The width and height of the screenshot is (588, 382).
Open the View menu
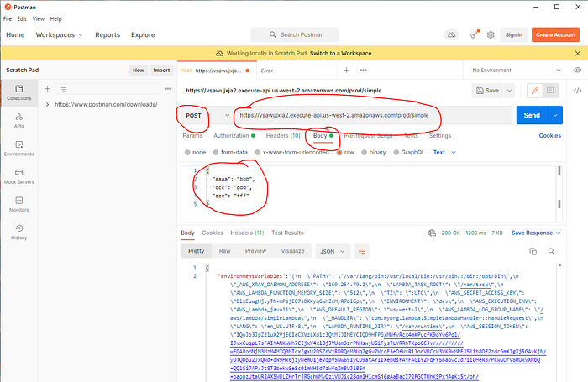39,18
